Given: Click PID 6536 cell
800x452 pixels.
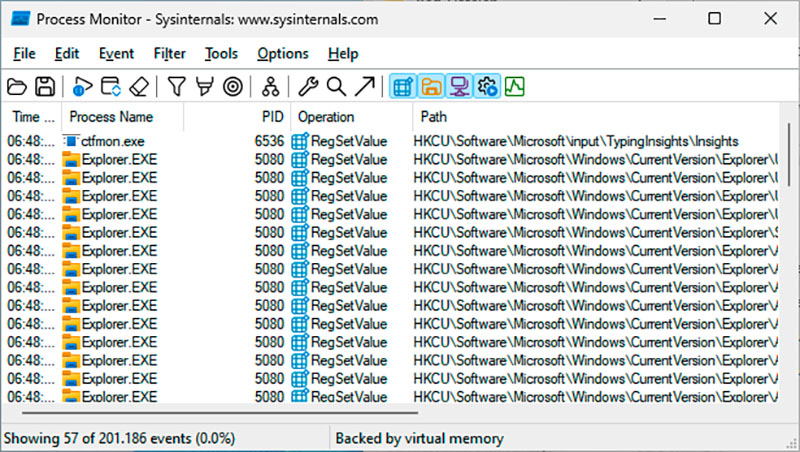Looking at the screenshot, I should click(269, 141).
